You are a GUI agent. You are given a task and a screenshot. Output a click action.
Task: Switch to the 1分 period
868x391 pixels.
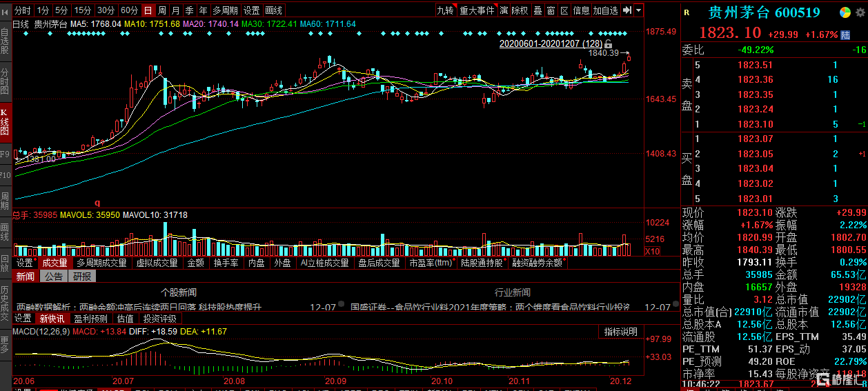pos(43,10)
